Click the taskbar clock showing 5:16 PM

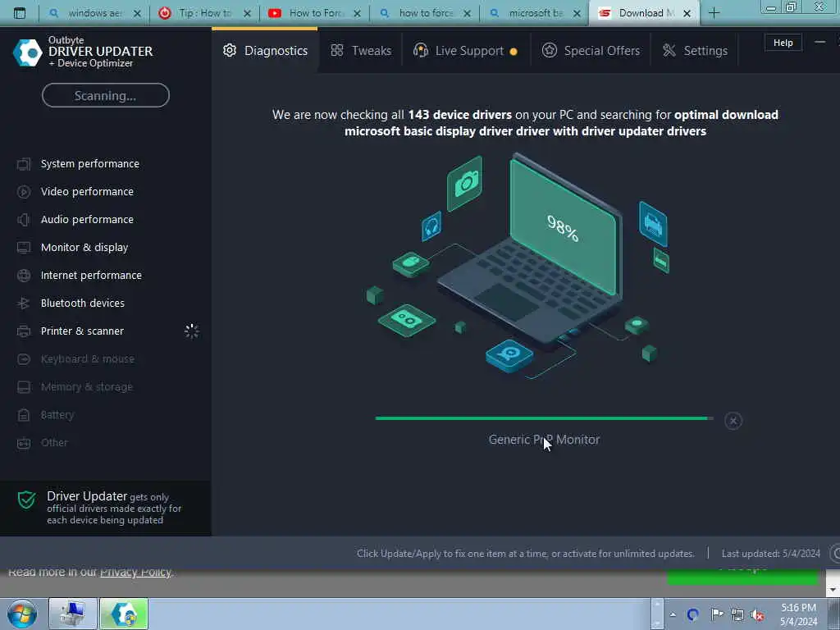tap(798, 614)
